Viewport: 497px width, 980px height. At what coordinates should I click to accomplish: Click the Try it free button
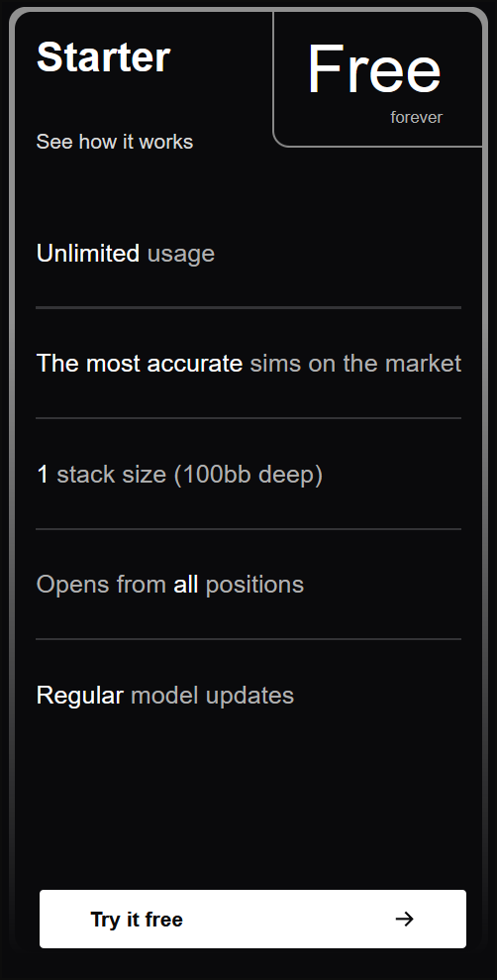pyautogui.click(x=252, y=919)
